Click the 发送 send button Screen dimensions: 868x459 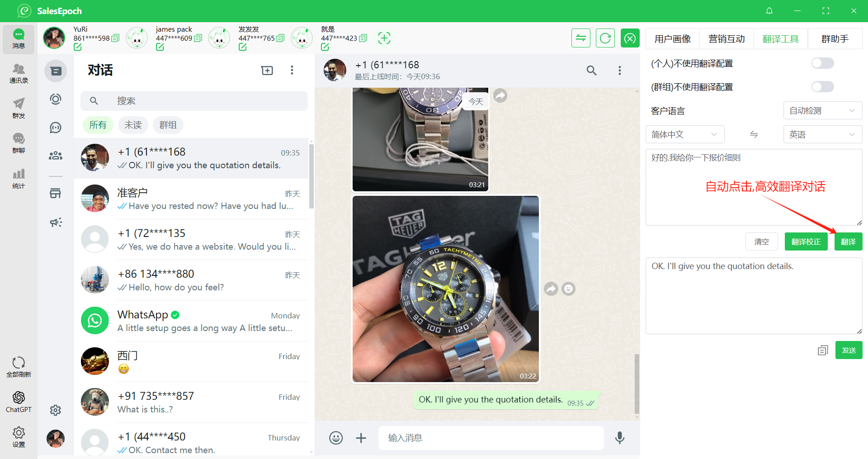(849, 350)
